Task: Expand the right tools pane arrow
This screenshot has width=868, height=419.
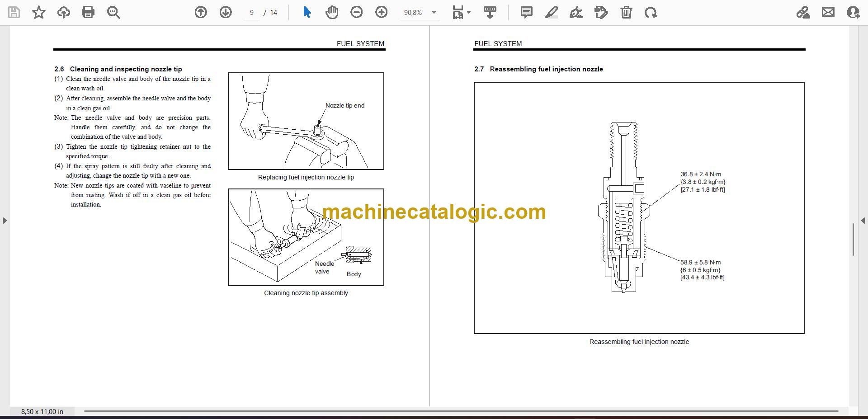Action: click(x=863, y=221)
